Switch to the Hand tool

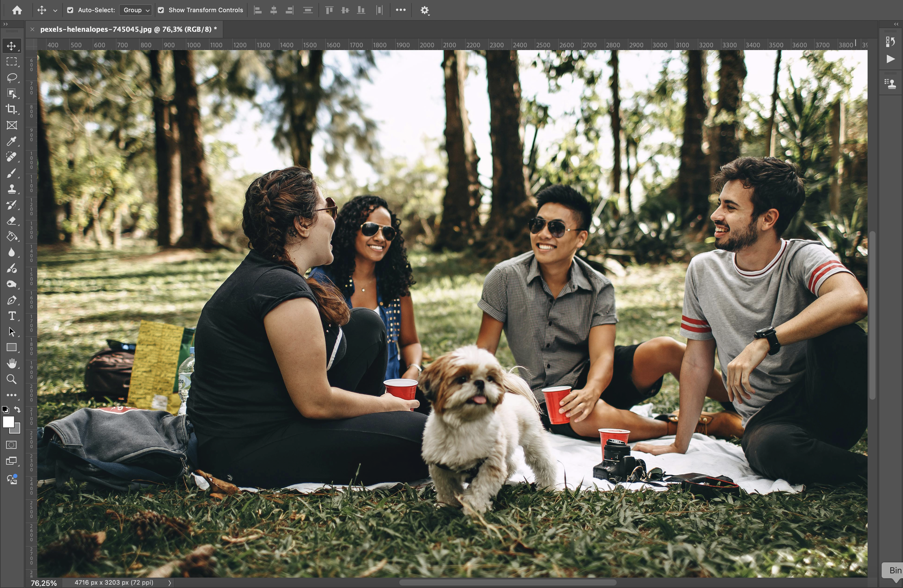coord(11,363)
